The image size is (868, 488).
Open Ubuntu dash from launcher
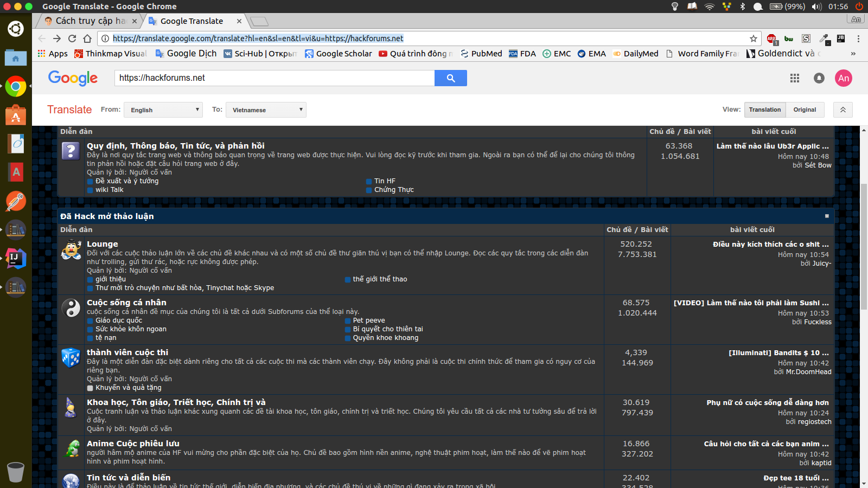click(16, 28)
